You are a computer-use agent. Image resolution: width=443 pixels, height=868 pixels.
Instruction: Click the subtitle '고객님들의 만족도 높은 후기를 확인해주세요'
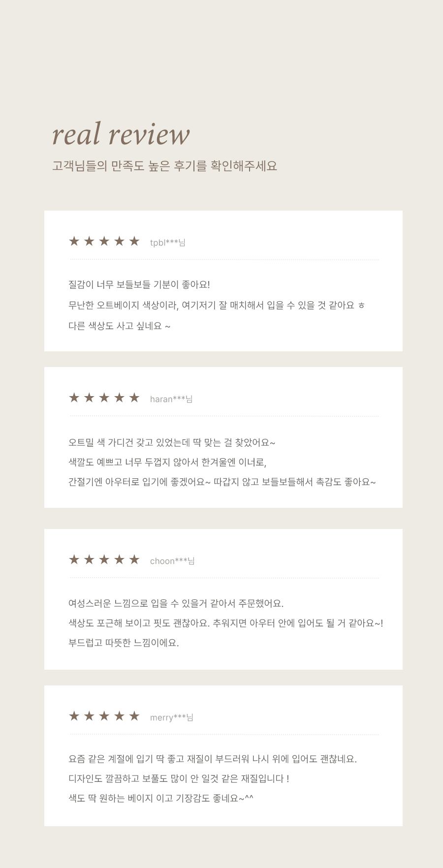tap(165, 166)
